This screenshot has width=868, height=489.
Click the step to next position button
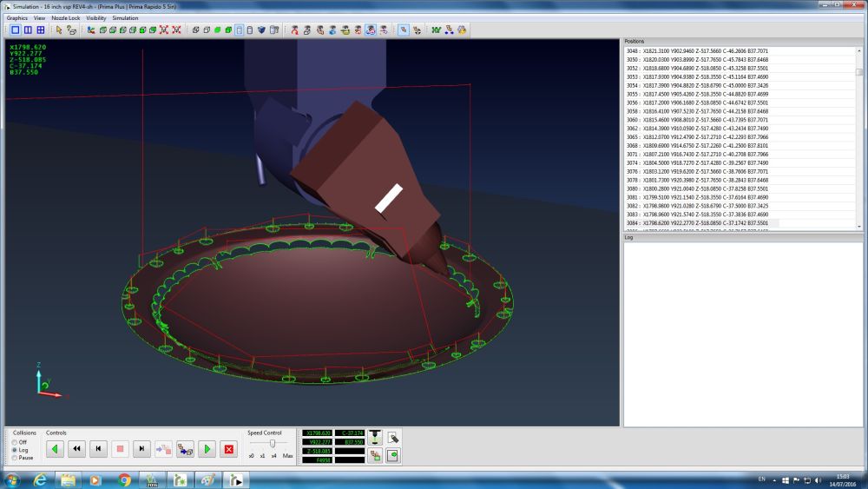point(141,449)
